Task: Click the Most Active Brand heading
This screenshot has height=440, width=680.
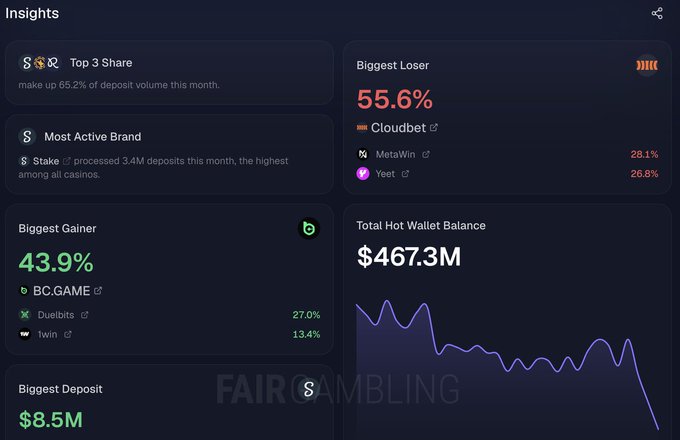Action: [x=92, y=137]
